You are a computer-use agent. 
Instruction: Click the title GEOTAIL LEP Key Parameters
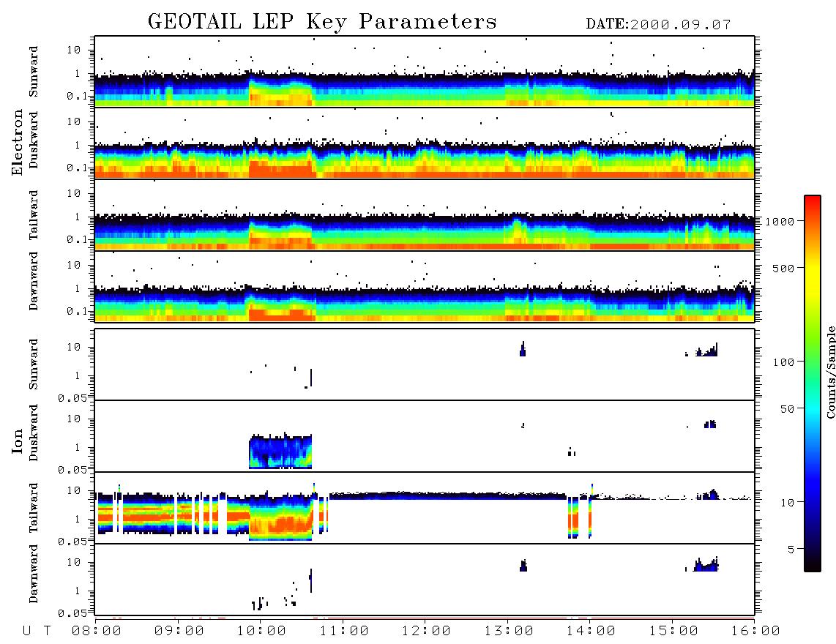point(322,22)
